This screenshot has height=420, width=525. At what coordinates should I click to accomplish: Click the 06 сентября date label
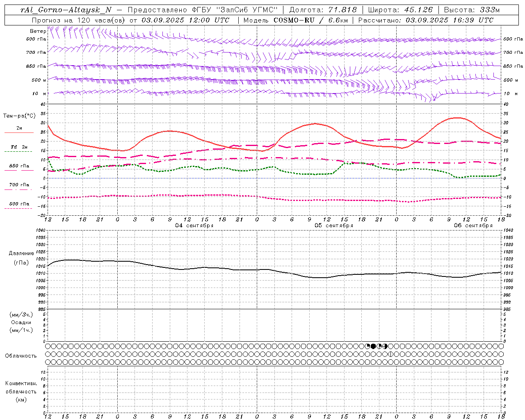coord(473,226)
